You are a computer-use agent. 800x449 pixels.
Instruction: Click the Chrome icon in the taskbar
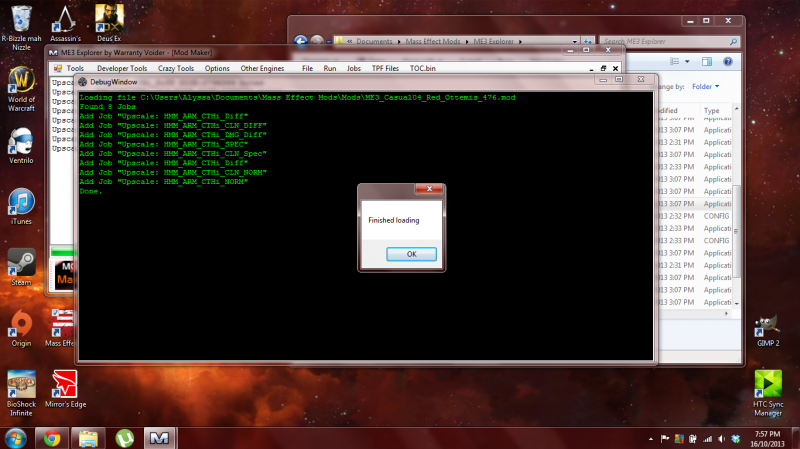click(x=51, y=438)
